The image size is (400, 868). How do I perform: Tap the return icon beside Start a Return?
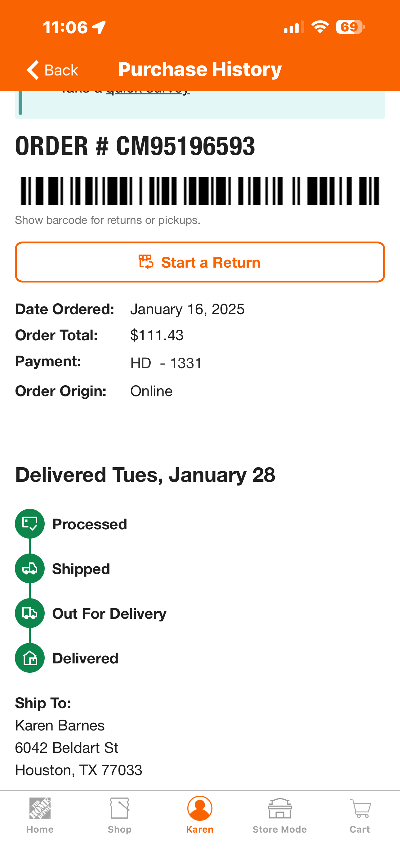pyautogui.click(x=146, y=262)
